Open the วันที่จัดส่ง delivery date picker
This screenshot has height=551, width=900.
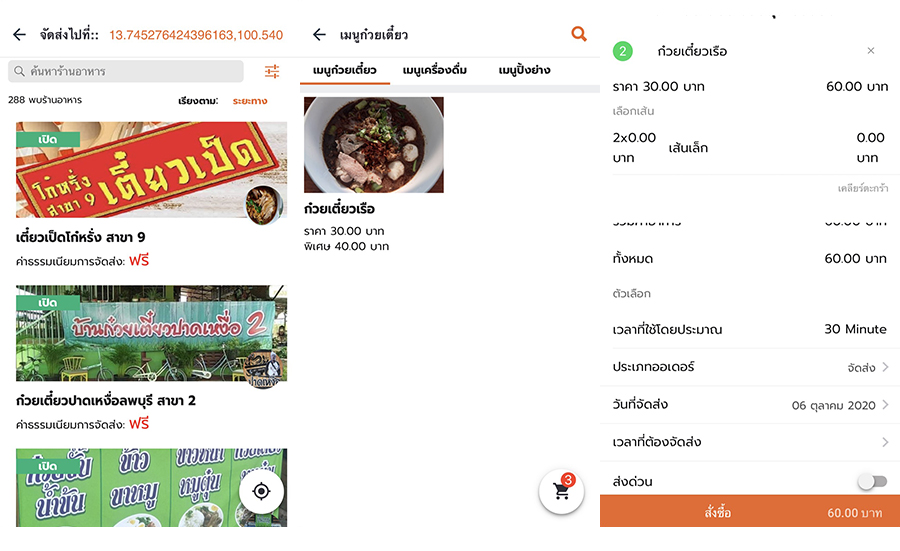coord(750,405)
